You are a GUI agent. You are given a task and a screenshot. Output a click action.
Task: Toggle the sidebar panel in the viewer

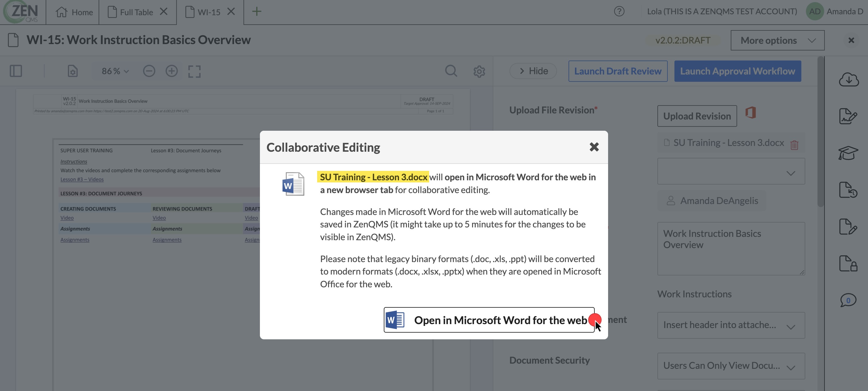[16, 71]
